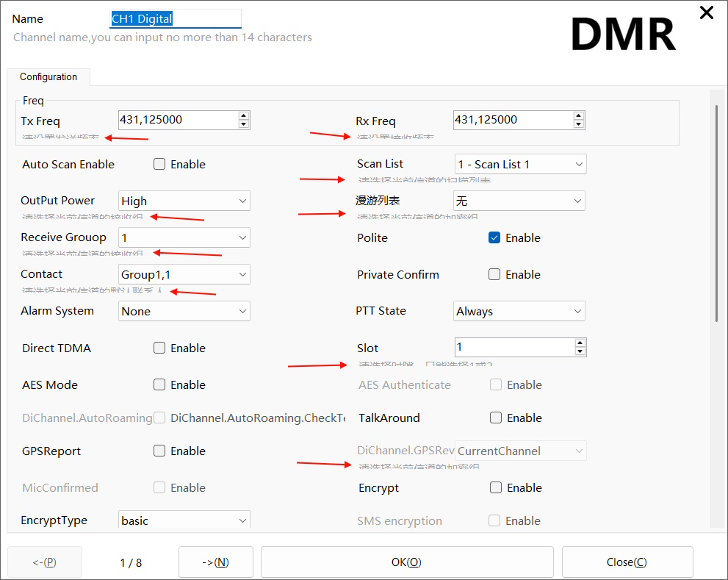Image resolution: width=728 pixels, height=580 pixels.
Task: Open the PTT State dropdown
Action: [x=519, y=312]
